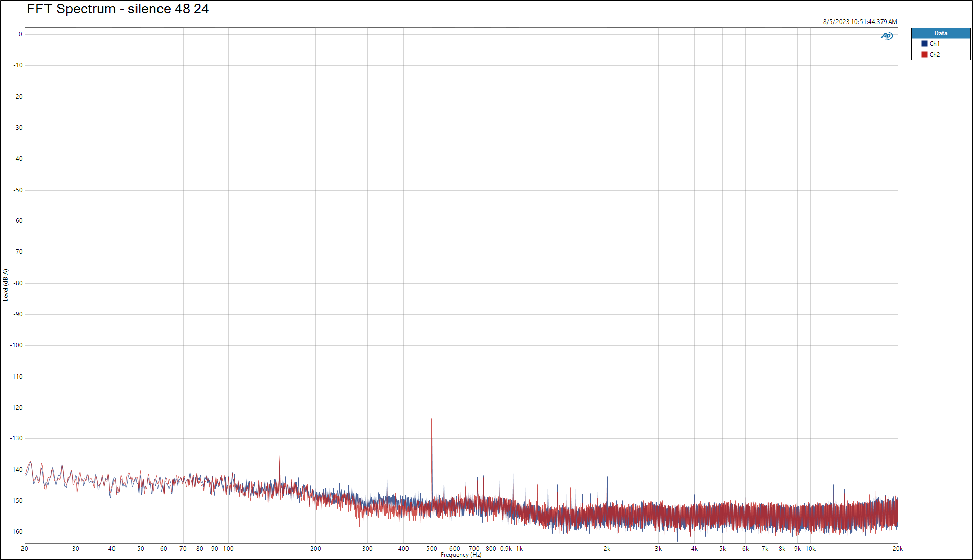The width and height of the screenshot is (973, 560).
Task: Click the 'Level (dBrA)' axis label
Action: coord(6,285)
